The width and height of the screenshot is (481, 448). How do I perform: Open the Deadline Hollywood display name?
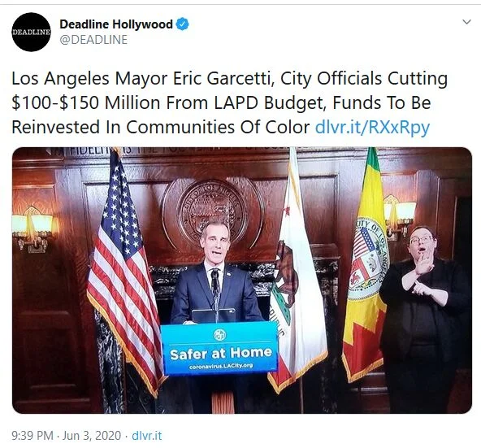pyautogui.click(x=116, y=24)
